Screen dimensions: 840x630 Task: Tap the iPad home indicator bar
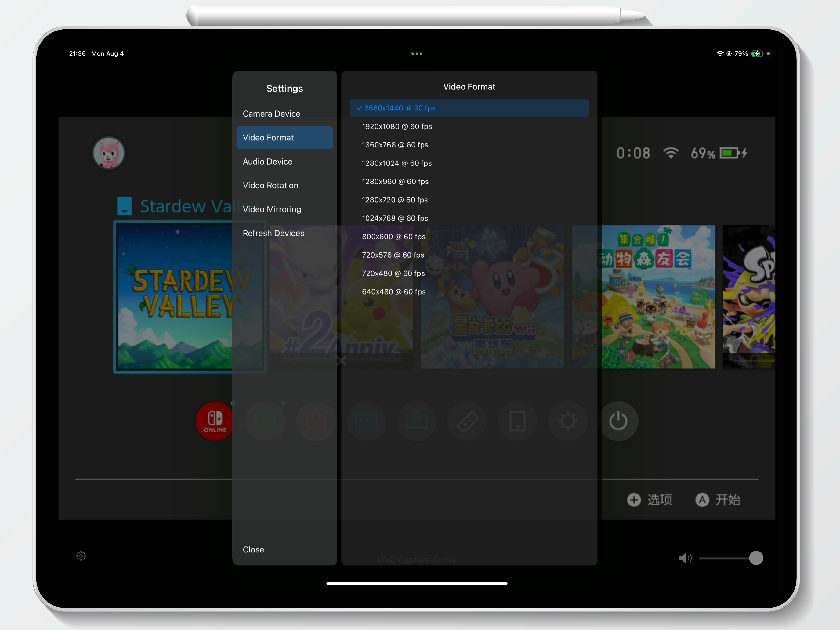[x=417, y=583]
